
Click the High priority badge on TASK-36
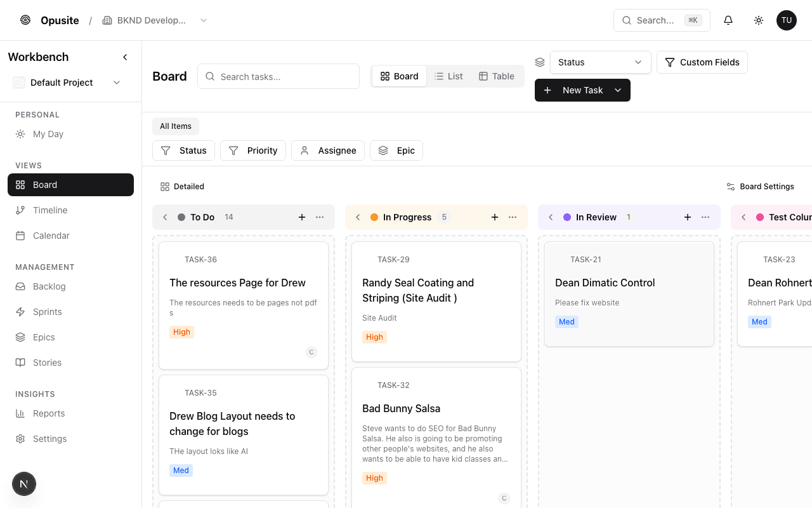point(181,331)
